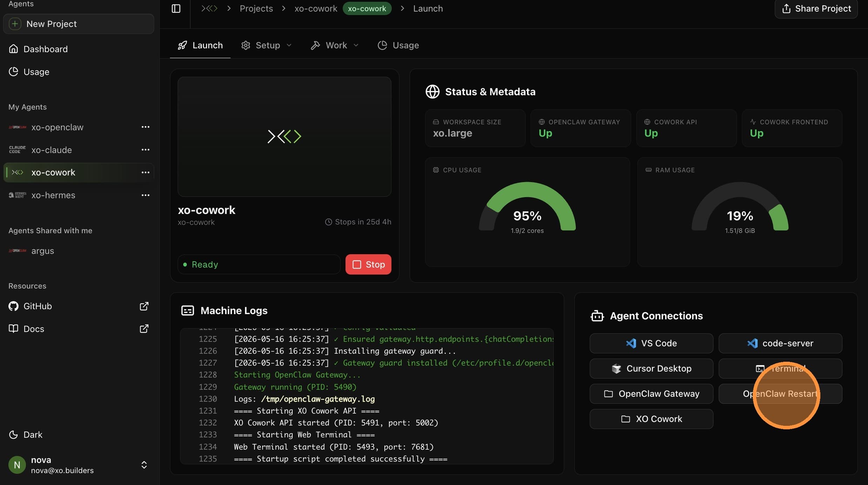Click log line 1232 XO Cowork API started
The width and height of the screenshot is (868, 485).
pos(336,423)
